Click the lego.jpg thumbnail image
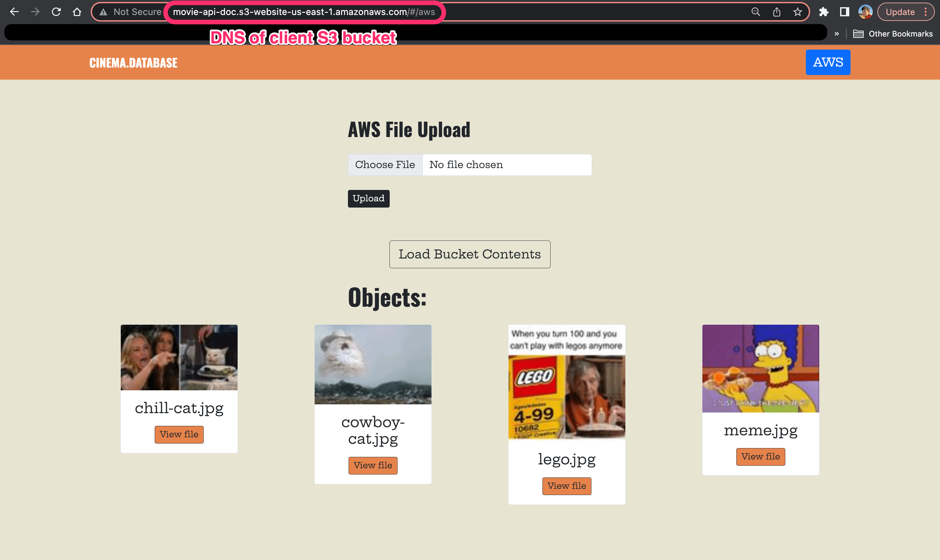The image size is (940, 560). pyautogui.click(x=567, y=382)
